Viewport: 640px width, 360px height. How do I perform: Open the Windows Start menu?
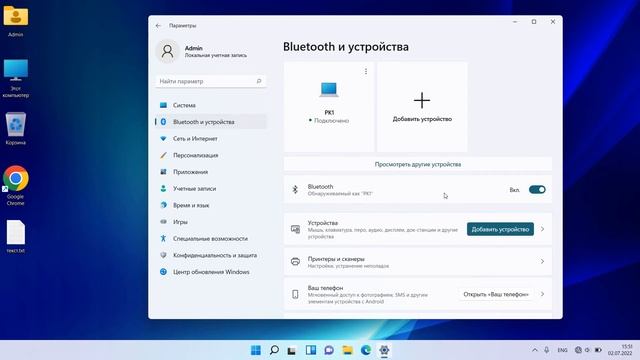coord(256,350)
